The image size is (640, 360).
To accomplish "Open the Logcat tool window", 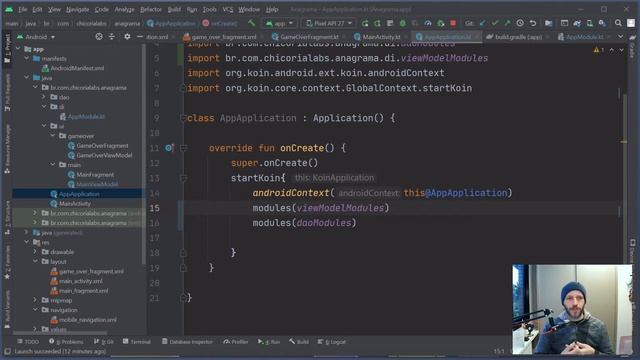I will pos(331,342).
